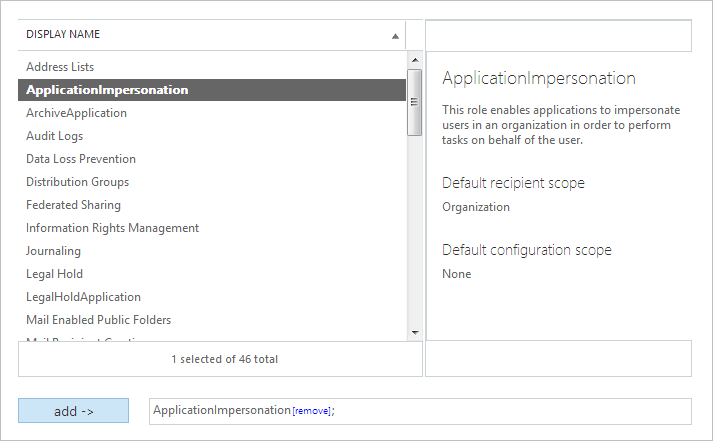Select Distribution Groups entry

coord(77,182)
